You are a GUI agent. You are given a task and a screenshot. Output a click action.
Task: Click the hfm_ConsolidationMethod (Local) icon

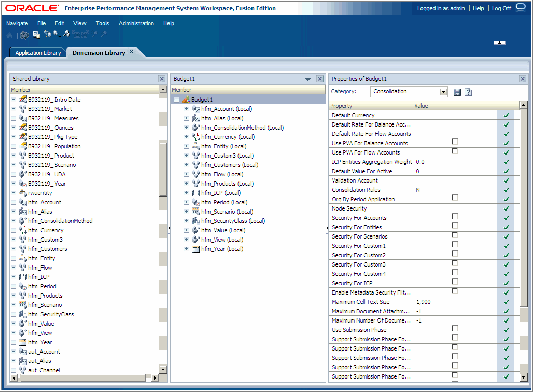click(x=196, y=128)
